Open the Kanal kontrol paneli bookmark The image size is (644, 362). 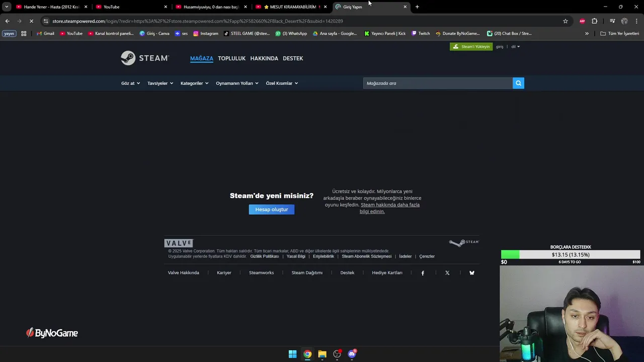[111, 34]
